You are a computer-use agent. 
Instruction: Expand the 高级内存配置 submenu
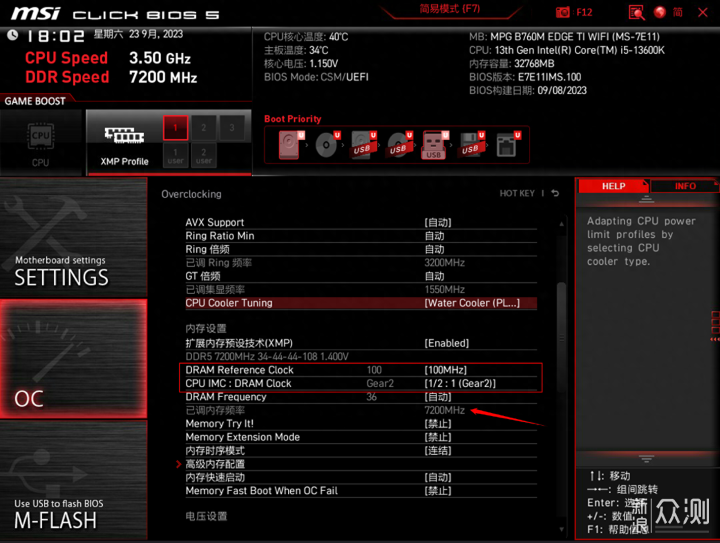point(215,464)
